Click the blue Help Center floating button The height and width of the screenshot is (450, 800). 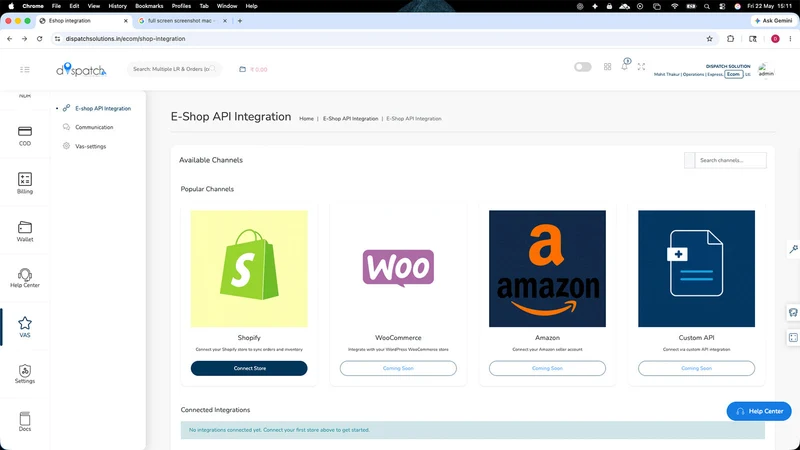[759, 411]
